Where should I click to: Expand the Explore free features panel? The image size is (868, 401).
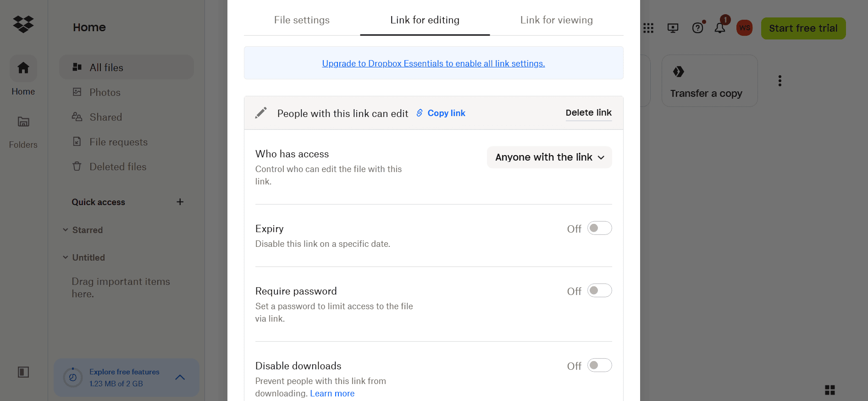tap(180, 377)
